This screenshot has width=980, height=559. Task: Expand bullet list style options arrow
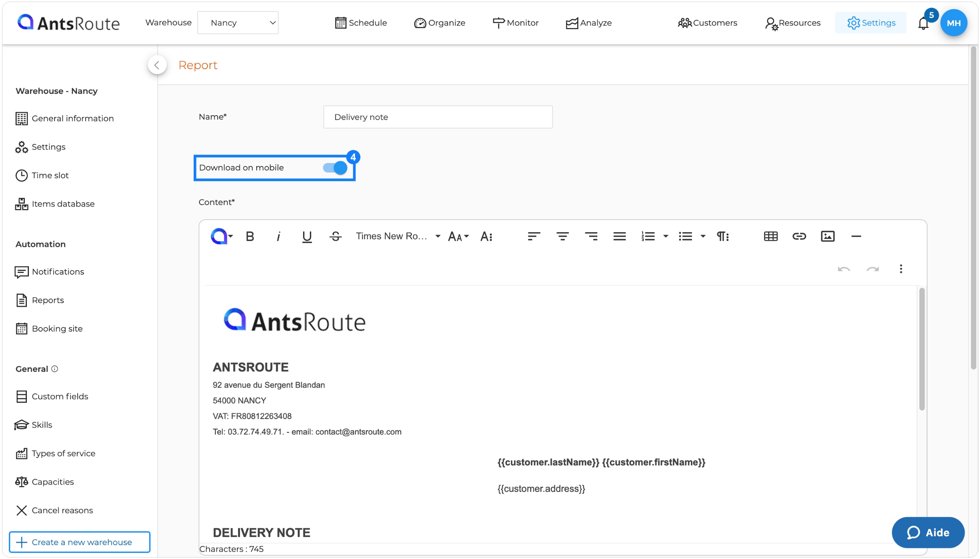click(703, 236)
